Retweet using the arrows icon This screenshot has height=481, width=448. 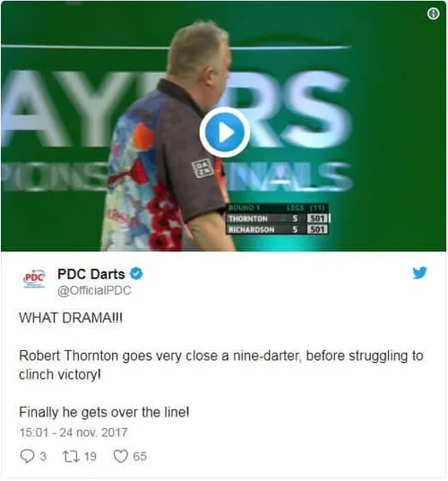tap(71, 456)
